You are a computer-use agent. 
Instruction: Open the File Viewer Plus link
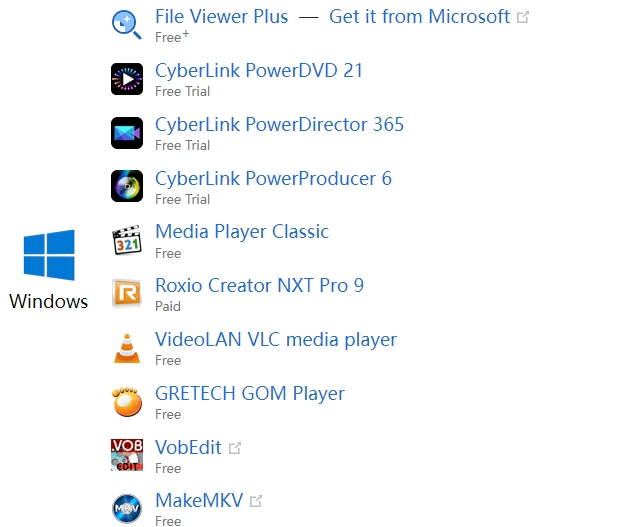click(x=222, y=17)
